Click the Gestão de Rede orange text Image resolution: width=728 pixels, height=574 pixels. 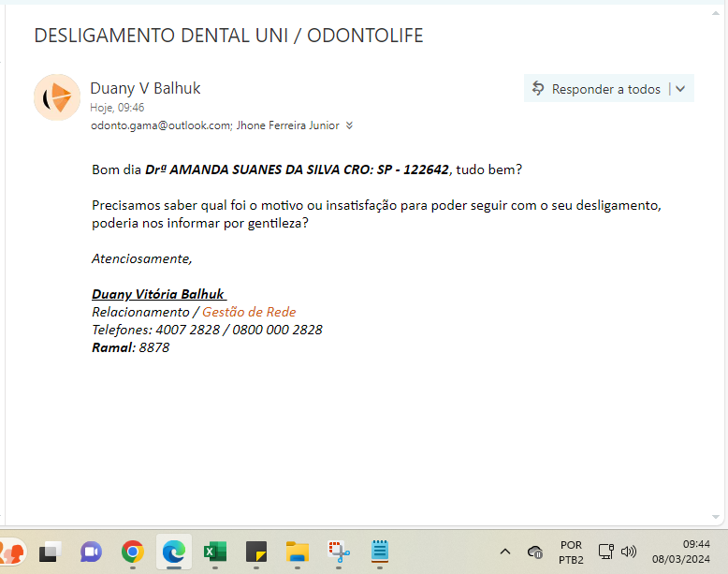click(249, 312)
